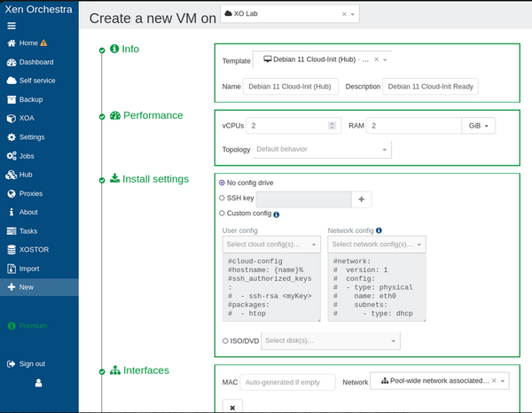
Task: Click the user profile icon in sidebar
Action: tap(38, 383)
